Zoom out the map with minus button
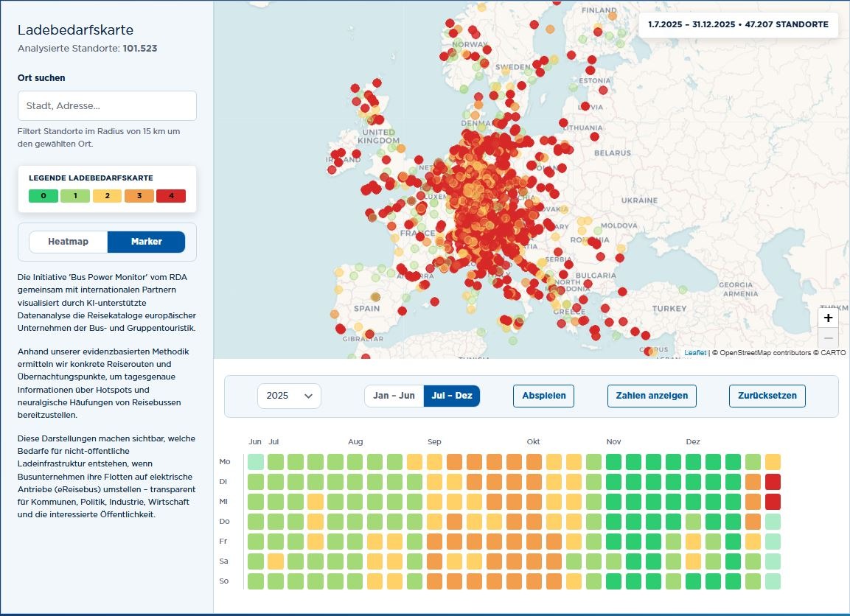 (828, 337)
